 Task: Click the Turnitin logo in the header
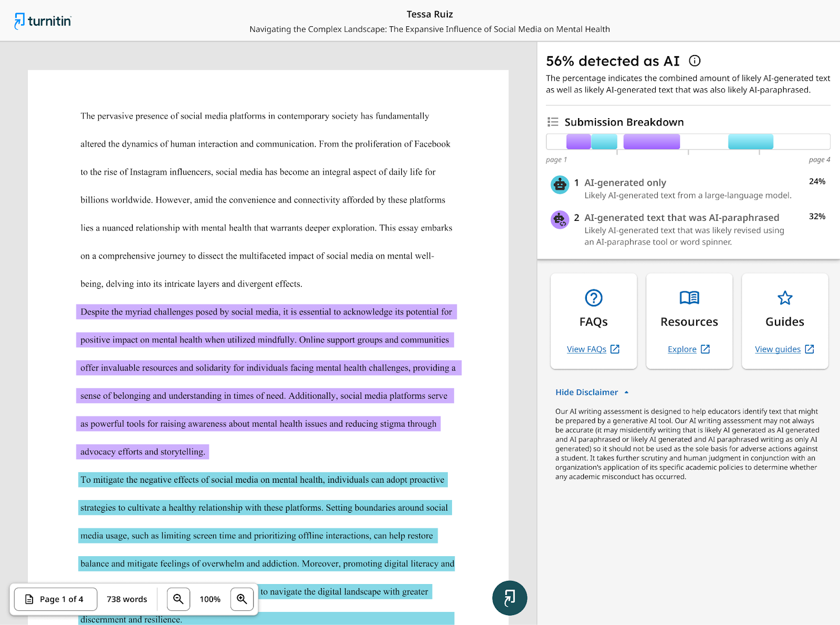43,21
